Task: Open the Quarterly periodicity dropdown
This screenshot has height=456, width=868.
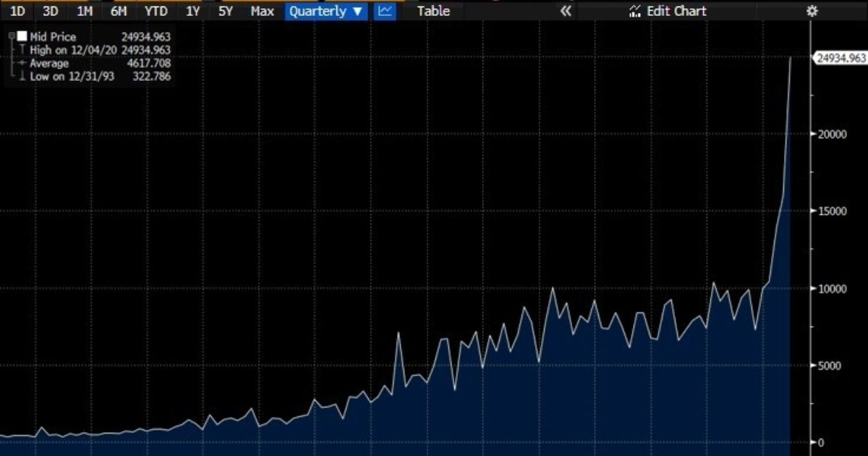Action: click(325, 11)
